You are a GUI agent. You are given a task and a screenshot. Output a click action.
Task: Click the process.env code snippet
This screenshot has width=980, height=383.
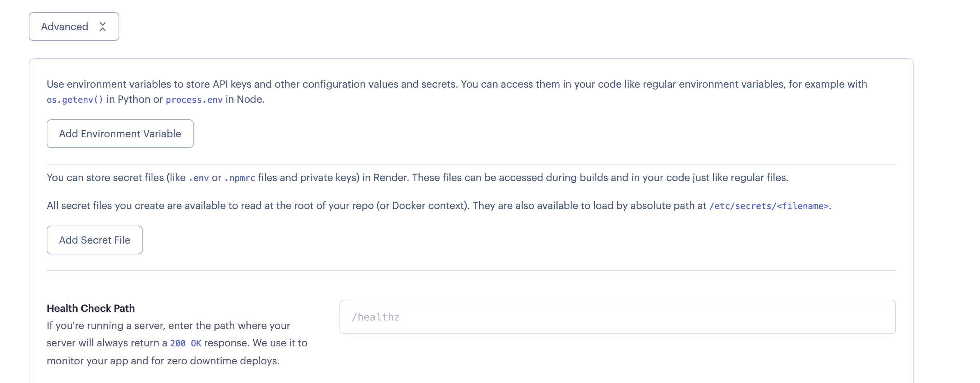pos(194,100)
